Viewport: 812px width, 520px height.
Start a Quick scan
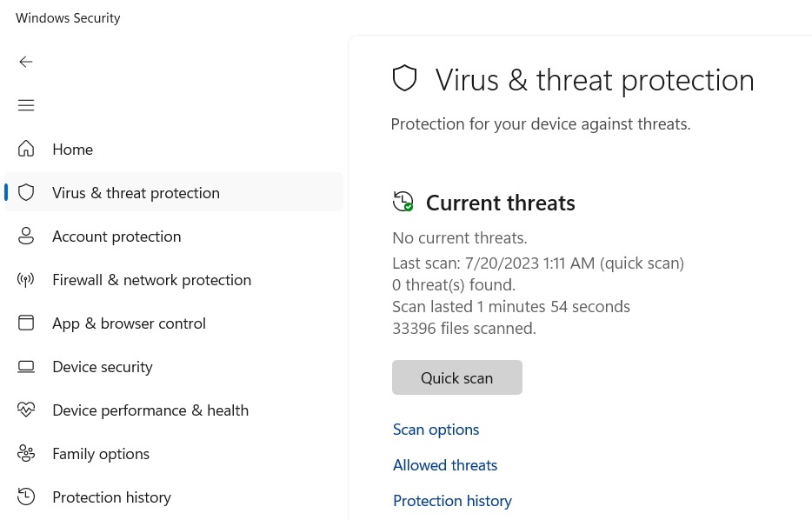coord(456,377)
